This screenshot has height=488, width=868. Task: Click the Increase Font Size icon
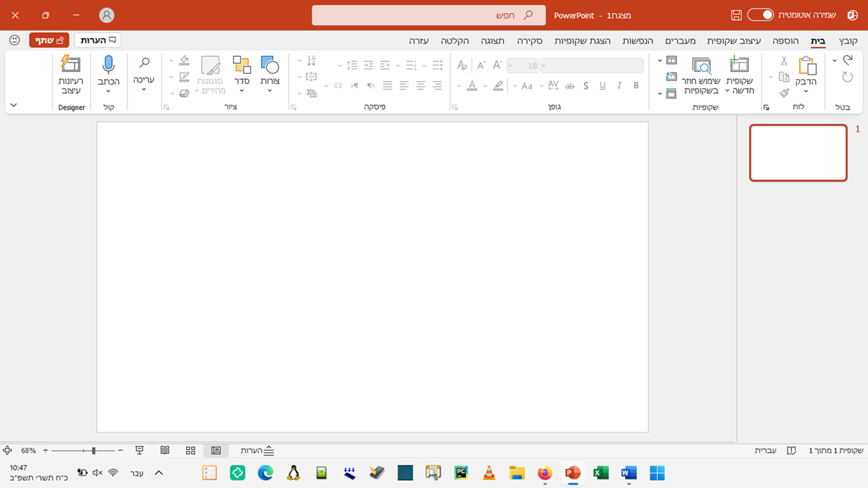(498, 66)
